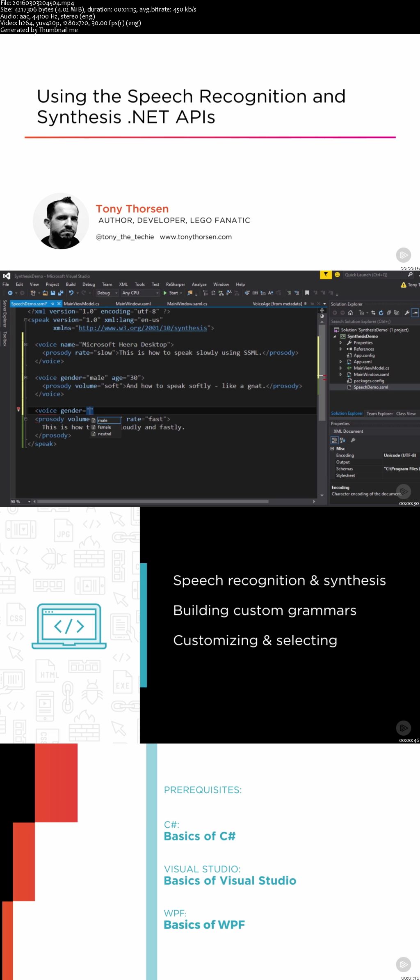Open the Any CPU platform dropdown

click(x=140, y=293)
